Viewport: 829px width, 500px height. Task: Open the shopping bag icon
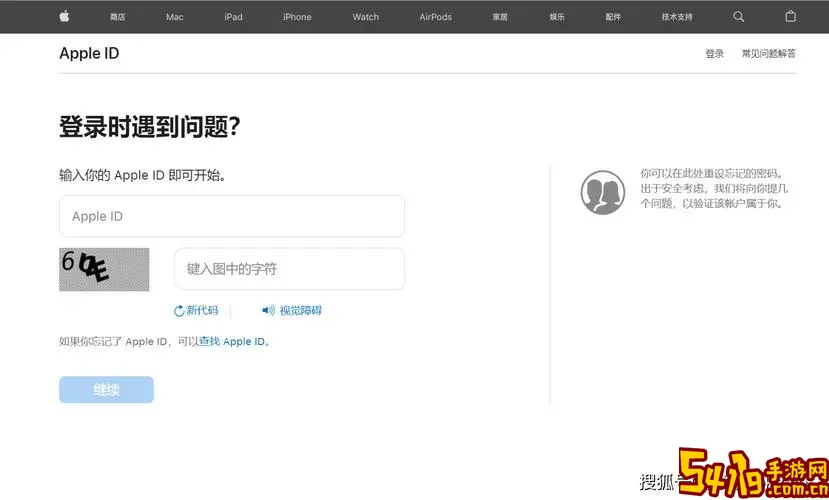[790, 16]
